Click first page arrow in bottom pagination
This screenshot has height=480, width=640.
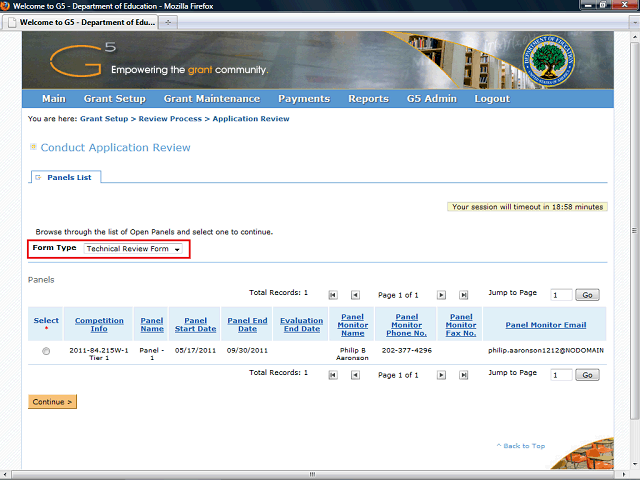(332, 374)
